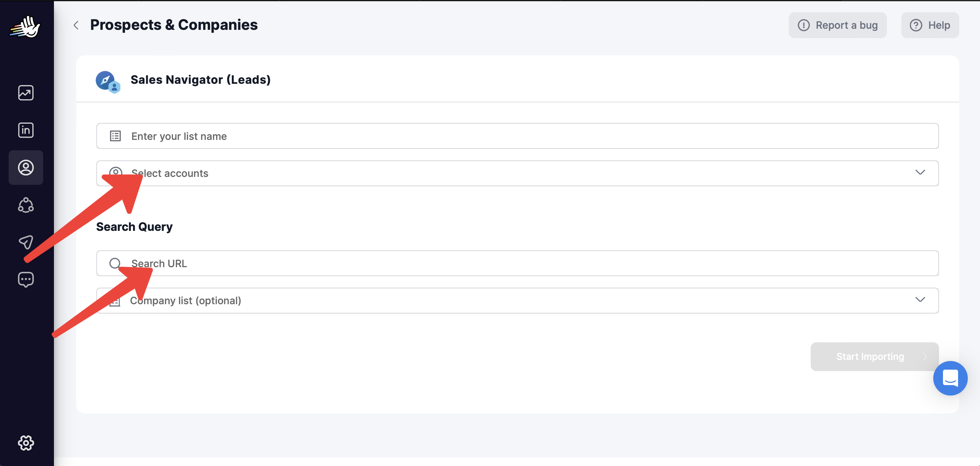
Task: Open the Help button
Action: click(x=930, y=25)
